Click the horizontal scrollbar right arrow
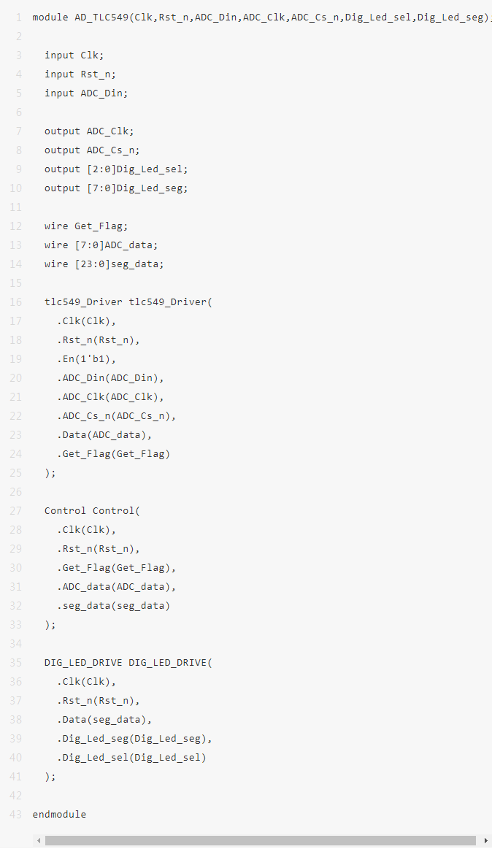 (486, 840)
